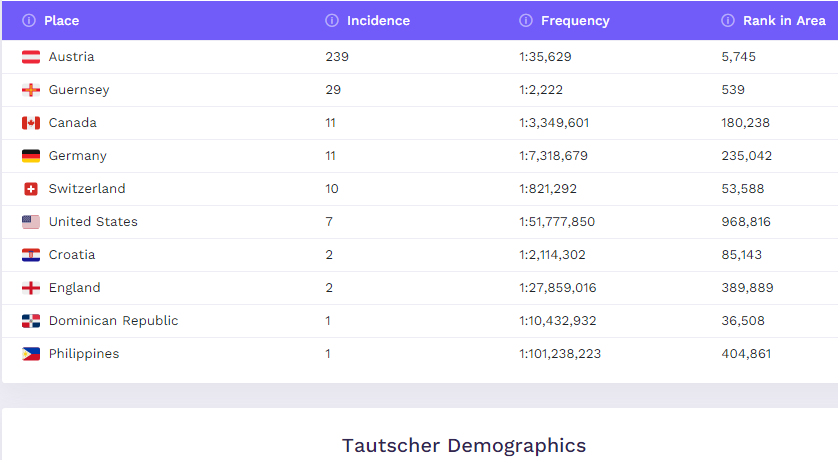
Task: Open the Austria place link
Action: pyautogui.click(x=71, y=57)
